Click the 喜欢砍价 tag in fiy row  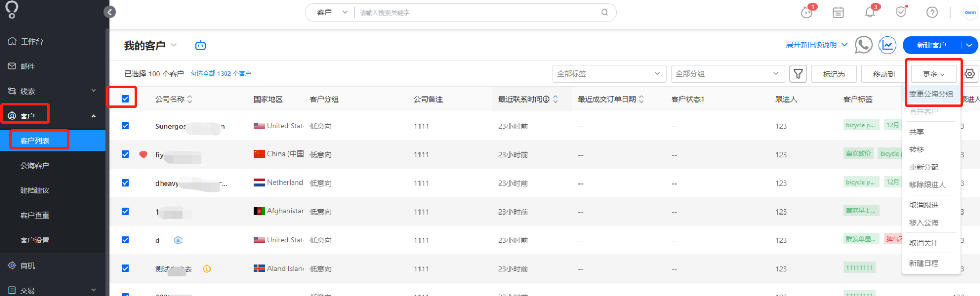[x=858, y=154]
